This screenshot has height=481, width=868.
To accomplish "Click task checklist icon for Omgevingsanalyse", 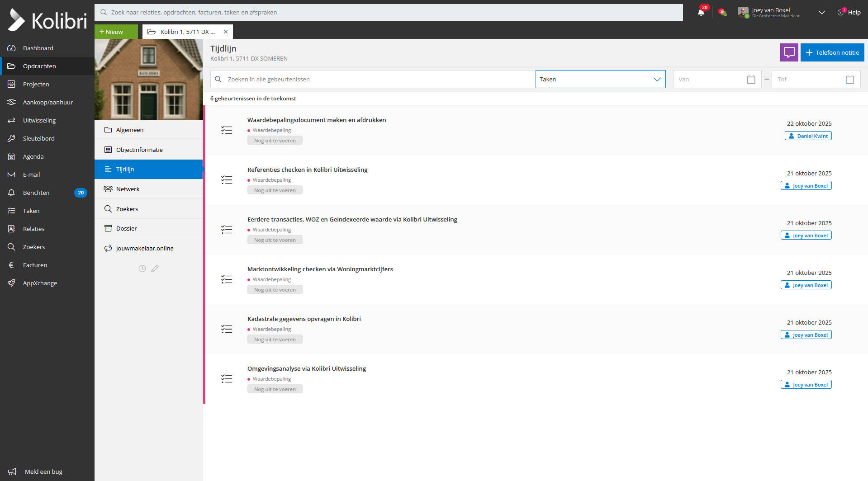I will click(x=227, y=379).
